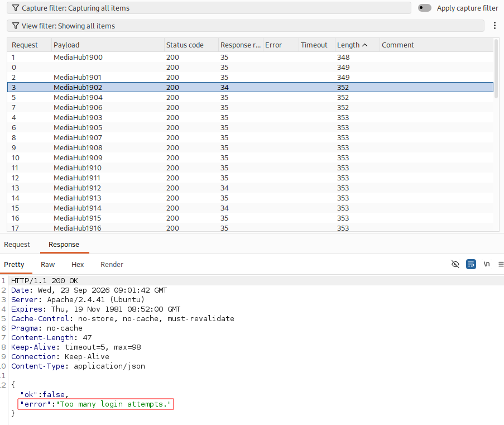Toggle hide non-printable characters eye icon
The height and width of the screenshot is (425, 504).
click(x=455, y=265)
